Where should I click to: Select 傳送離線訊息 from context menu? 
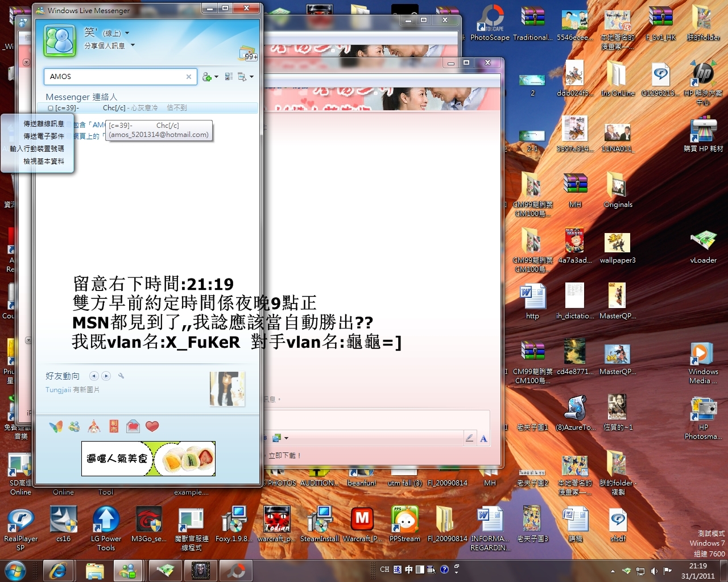pyautogui.click(x=43, y=123)
